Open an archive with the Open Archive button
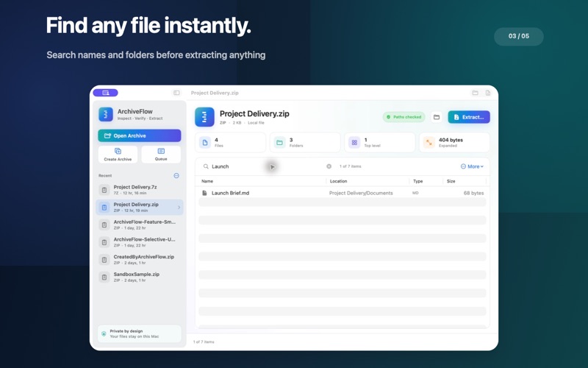Image resolution: width=588 pixels, height=368 pixels. (140, 135)
